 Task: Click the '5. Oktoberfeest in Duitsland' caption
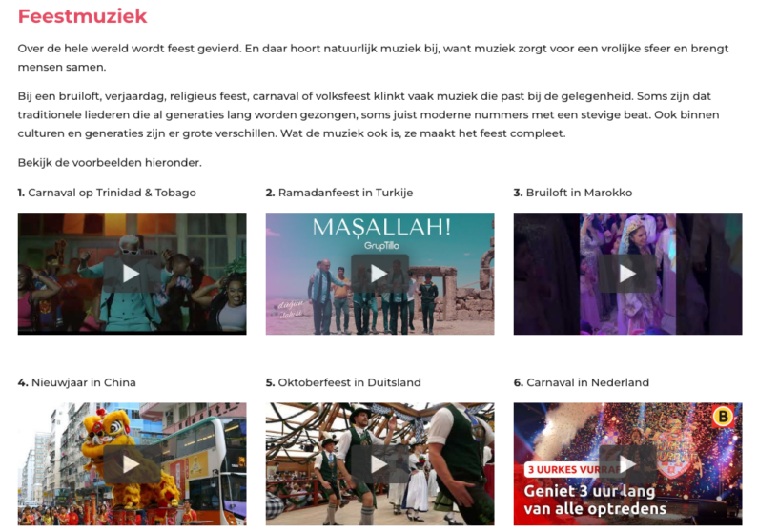click(x=343, y=382)
